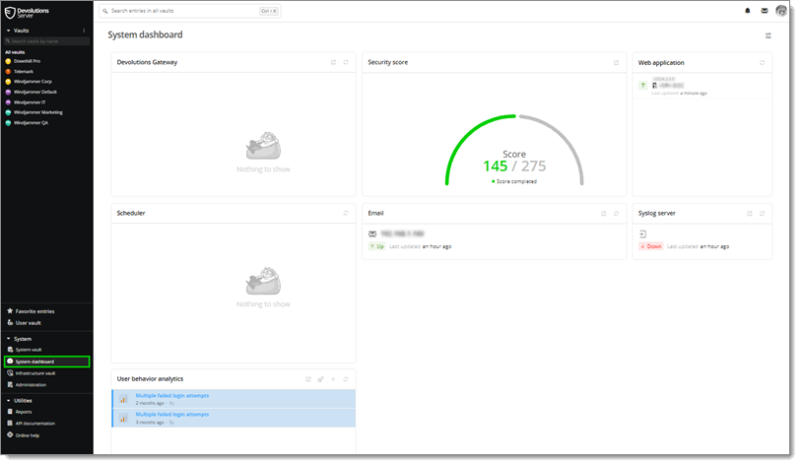Open the user avatar menu
This screenshot has width=800, height=465.
pyautogui.click(x=781, y=11)
